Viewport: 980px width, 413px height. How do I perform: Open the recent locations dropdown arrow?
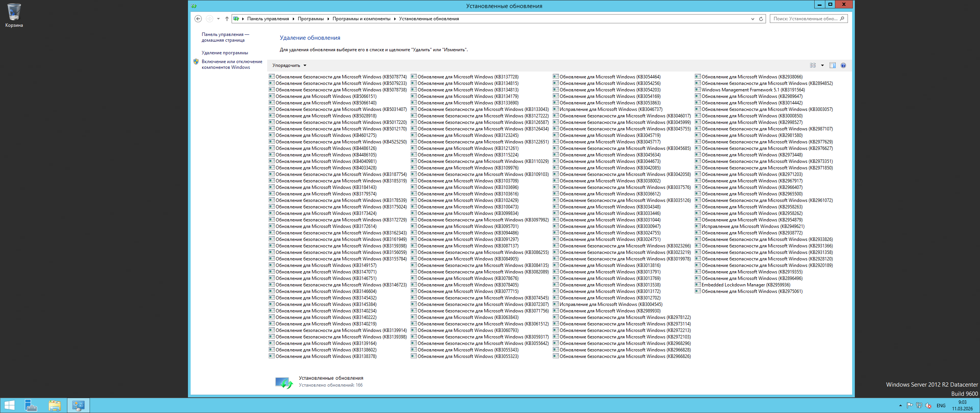218,19
